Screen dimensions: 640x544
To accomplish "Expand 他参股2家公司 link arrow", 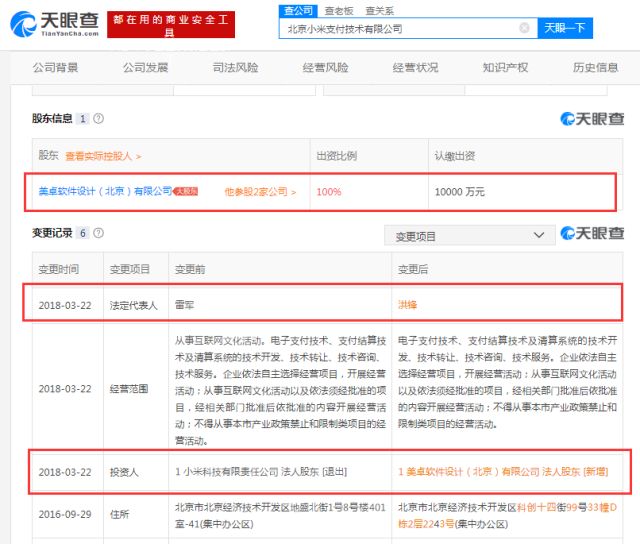I will click(x=260, y=191).
